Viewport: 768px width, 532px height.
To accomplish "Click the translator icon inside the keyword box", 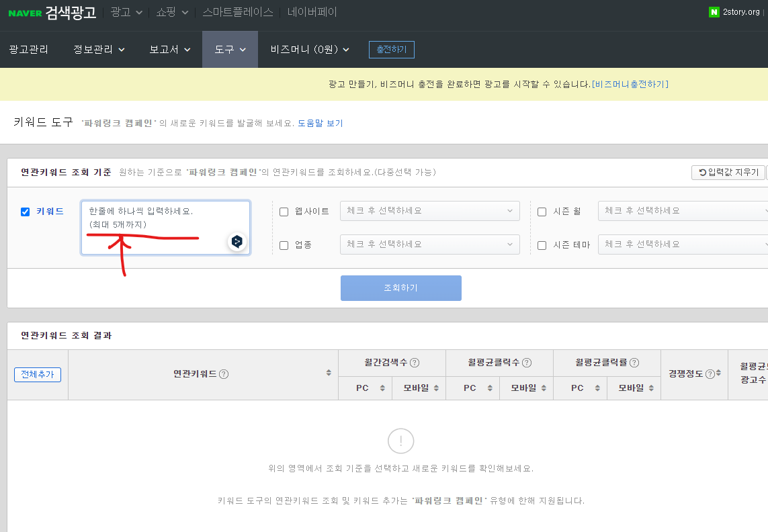I will (x=237, y=242).
